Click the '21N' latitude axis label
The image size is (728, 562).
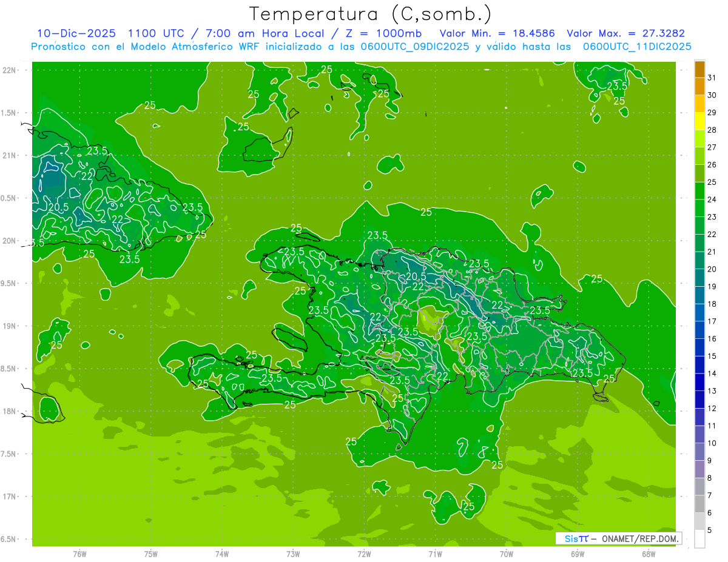click(x=10, y=155)
